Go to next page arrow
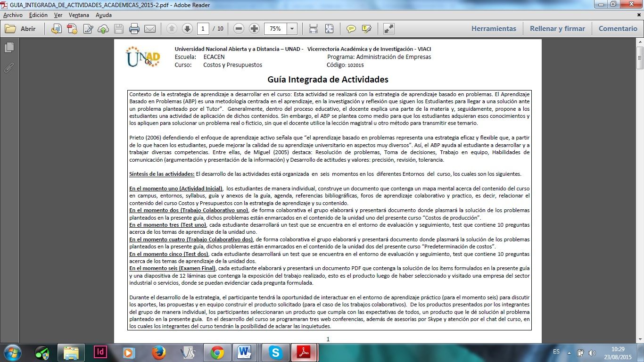 coord(187,29)
